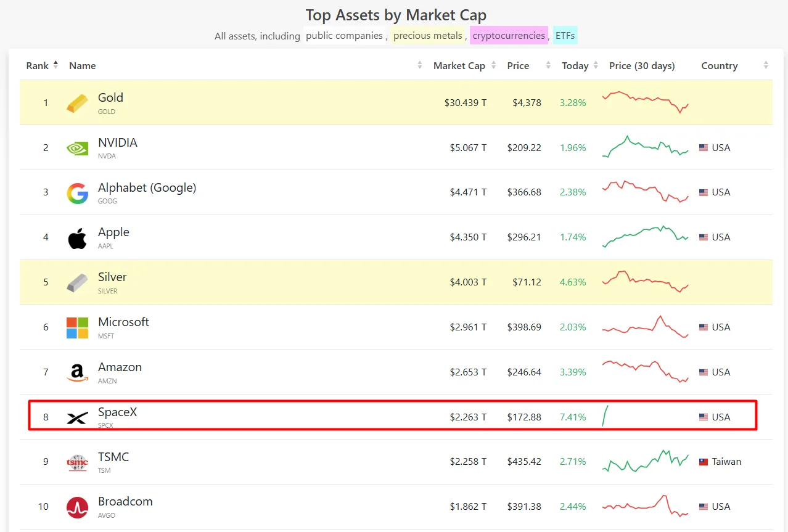This screenshot has height=532, width=788.
Task: Click TSMC's 30-day price chart
Action: point(646,461)
